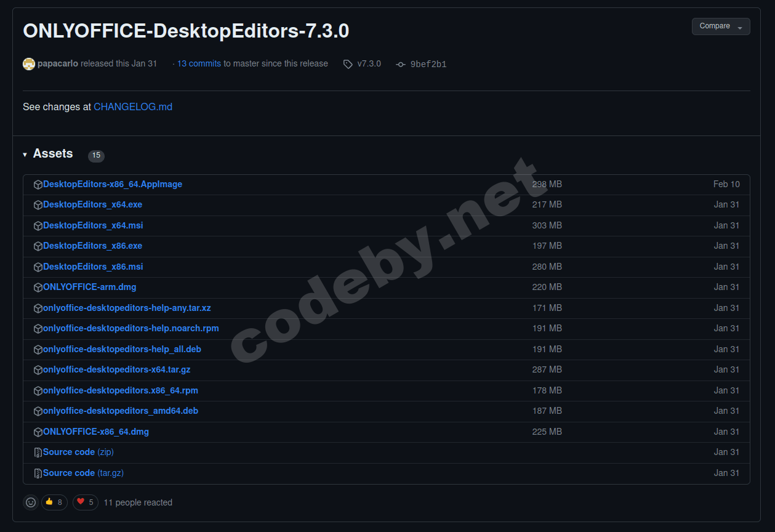Open the v7.3.0 tag link
This screenshot has width=775, height=532.
click(369, 63)
